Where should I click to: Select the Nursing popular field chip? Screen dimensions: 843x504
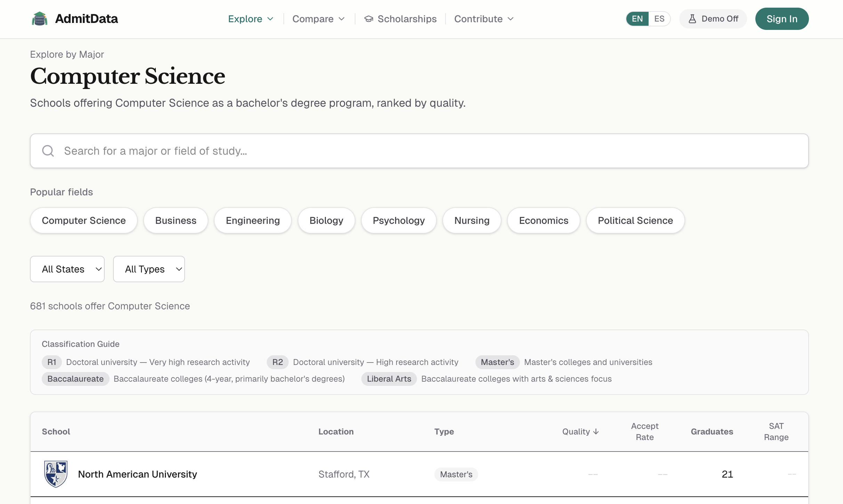[472, 220]
